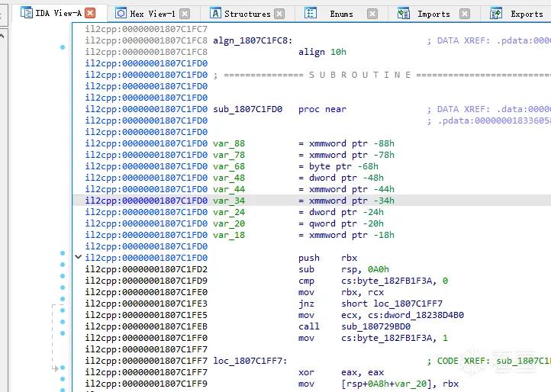Click address il2cpp:00000001807C1FC7
The width and height of the screenshot is (551, 392).
[147, 29]
